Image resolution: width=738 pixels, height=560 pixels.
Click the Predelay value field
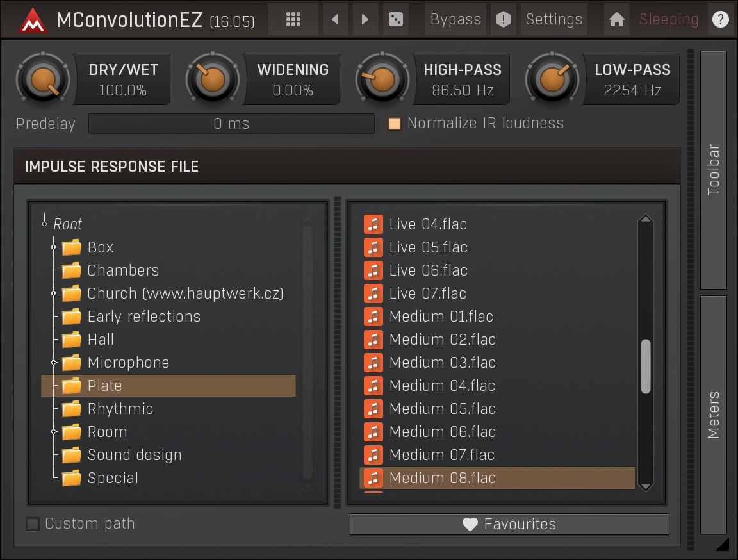pyautogui.click(x=231, y=124)
